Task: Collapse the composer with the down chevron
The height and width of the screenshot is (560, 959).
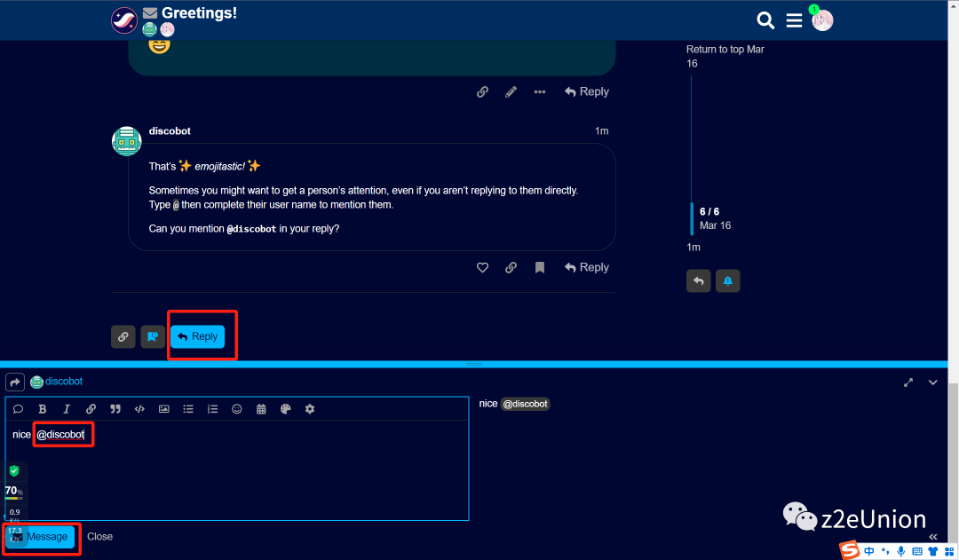Action: (x=932, y=382)
